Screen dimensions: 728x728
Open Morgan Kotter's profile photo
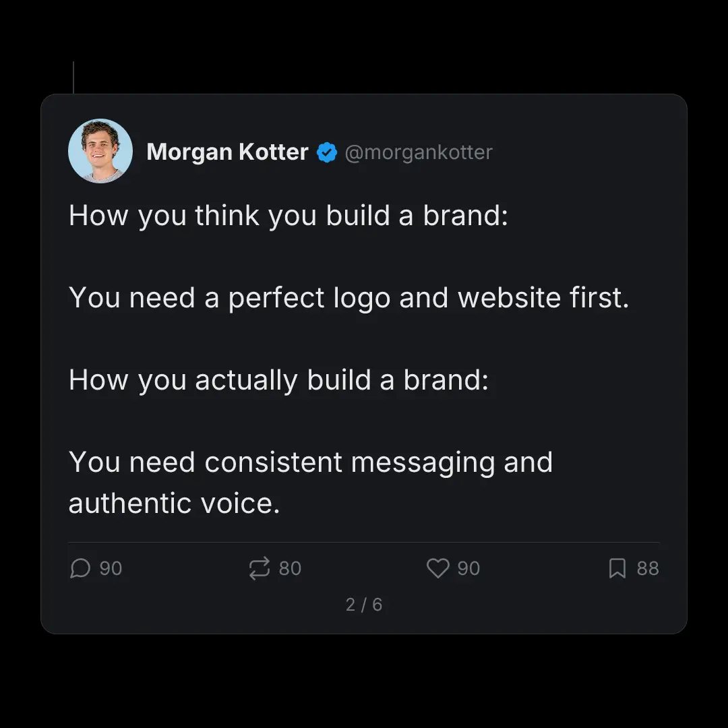[100, 151]
